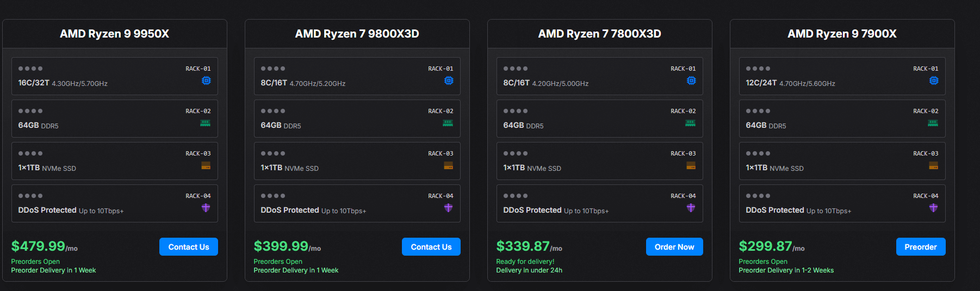The width and height of the screenshot is (980, 291).
Task: Click DDoS shield icon in Ryzen 9 9950X card
Action: pos(206,208)
